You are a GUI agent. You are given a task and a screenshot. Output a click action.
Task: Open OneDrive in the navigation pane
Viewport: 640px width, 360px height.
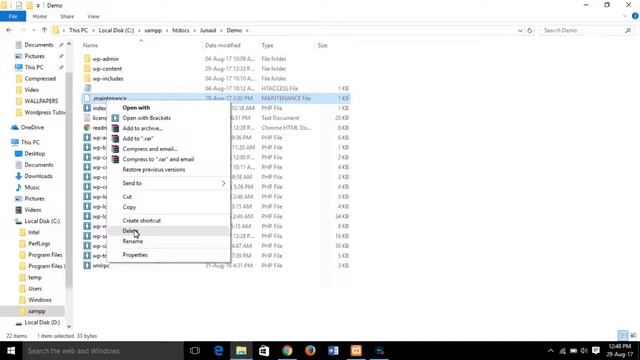coord(32,127)
